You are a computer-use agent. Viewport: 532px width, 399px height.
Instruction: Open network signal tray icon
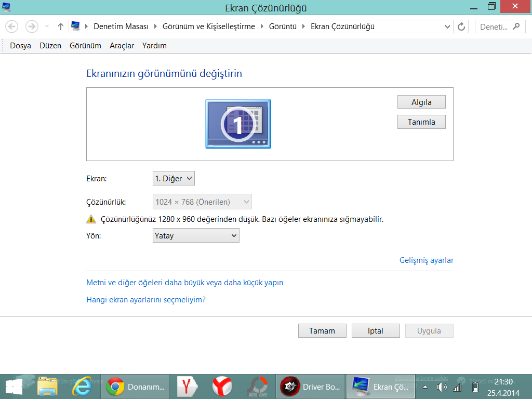click(457, 387)
